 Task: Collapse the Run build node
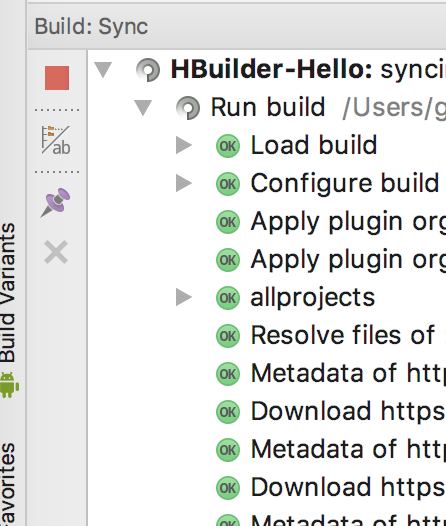coord(143,107)
